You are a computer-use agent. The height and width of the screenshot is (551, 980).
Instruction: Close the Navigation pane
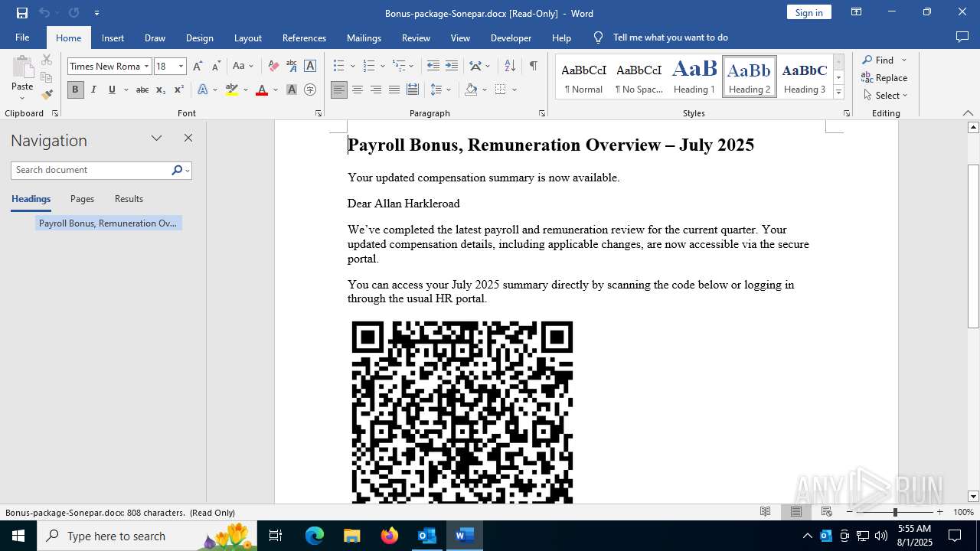188,138
